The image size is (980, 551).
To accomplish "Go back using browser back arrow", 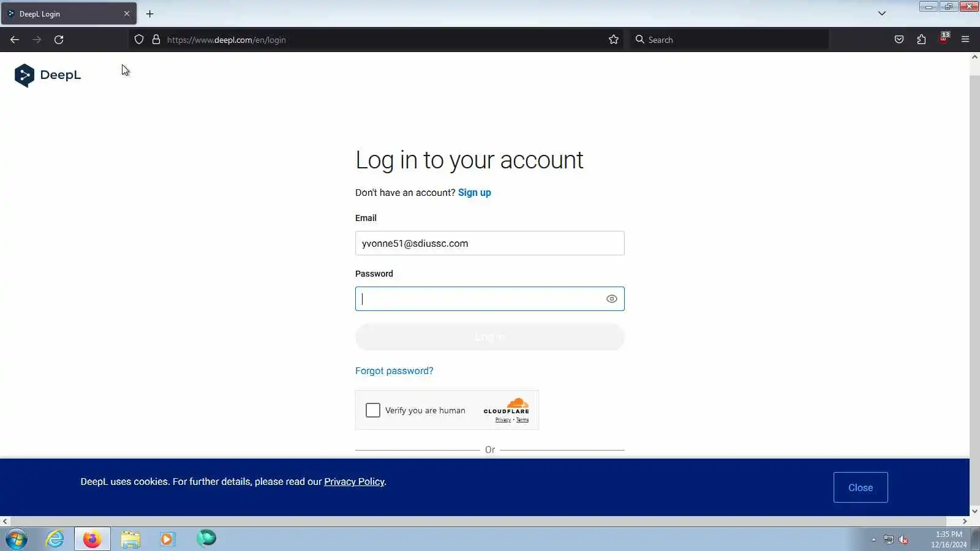I will click(15, 40).
